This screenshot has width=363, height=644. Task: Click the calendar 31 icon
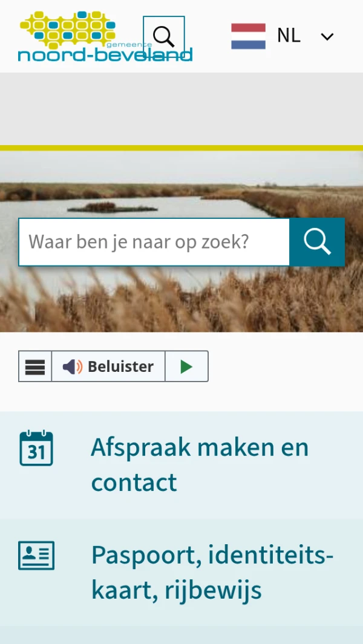point(36,448)
